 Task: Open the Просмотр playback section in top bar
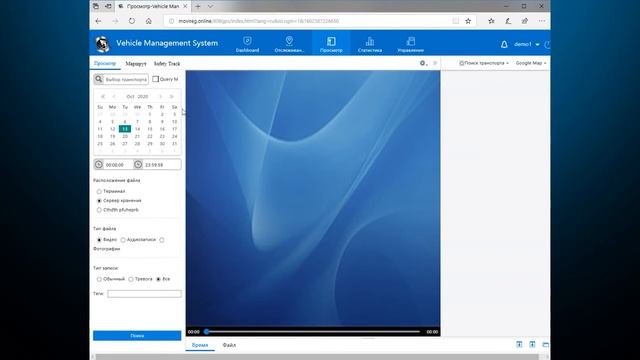(x=331, y=44)
